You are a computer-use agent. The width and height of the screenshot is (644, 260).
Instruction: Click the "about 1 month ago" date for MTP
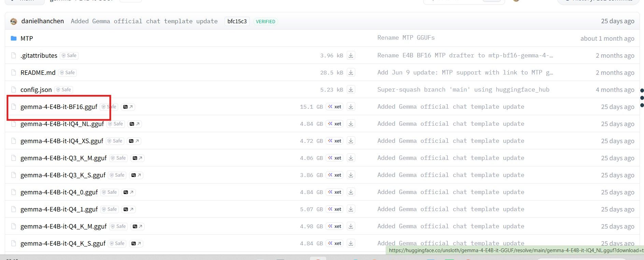tap(607, 38)
